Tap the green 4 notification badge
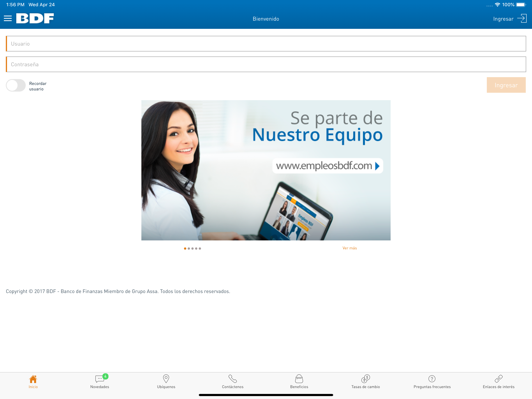532x399 pixels. pyautogui.click(x=105, y=376)
